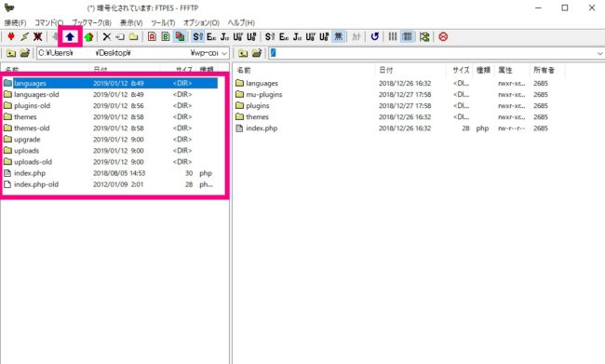The width and height of the screenshot is (605, 364).
Task: Select local file index.php-old
Action: (x=36, y=184)
